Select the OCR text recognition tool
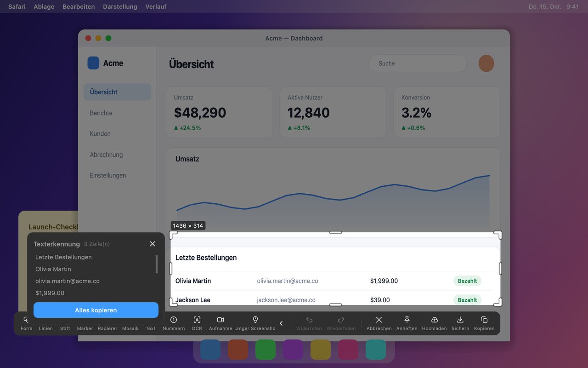Screen dimensions: 588x368 (197, 323)
